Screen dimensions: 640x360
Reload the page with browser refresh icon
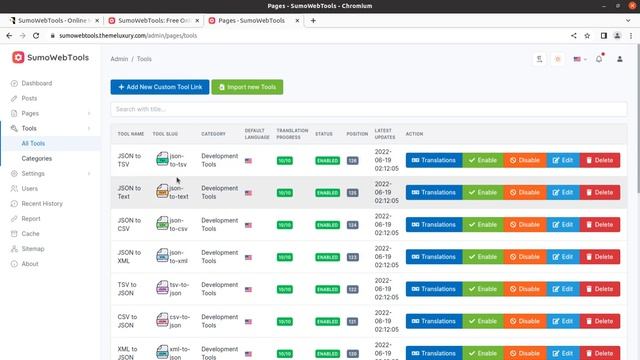point(36,36)
